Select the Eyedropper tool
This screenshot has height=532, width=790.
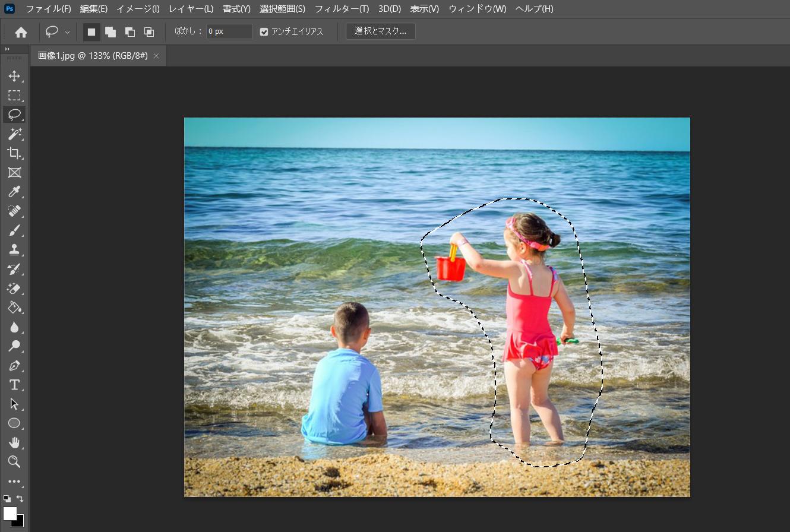pyautogui.click(x=14, y=191)
